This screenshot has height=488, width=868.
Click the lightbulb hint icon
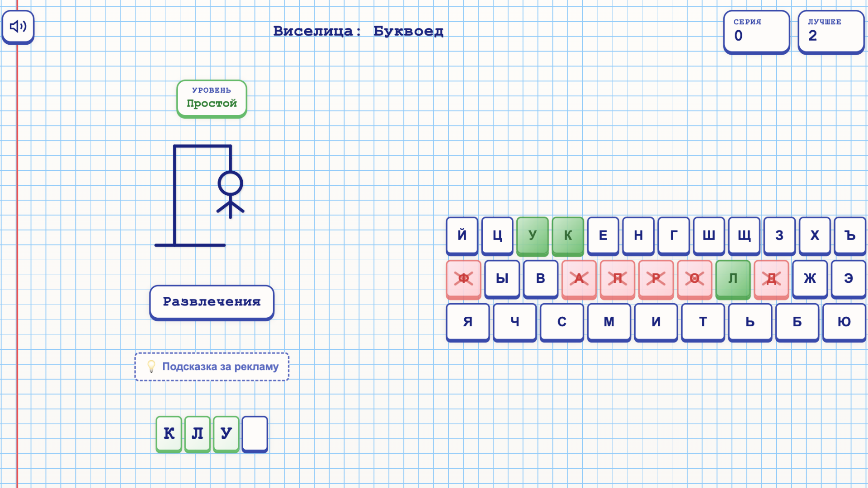[151, 367]
